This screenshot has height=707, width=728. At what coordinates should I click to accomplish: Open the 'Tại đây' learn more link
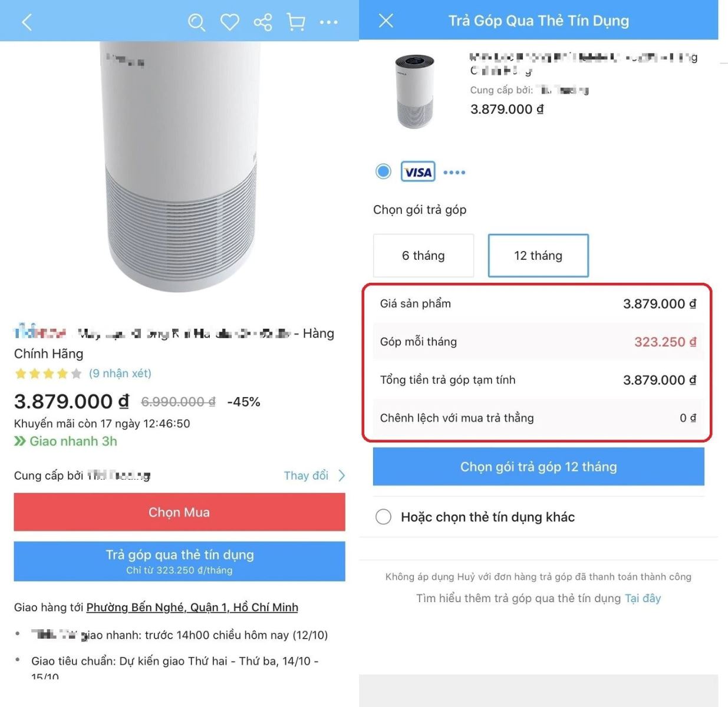point(643,599)
